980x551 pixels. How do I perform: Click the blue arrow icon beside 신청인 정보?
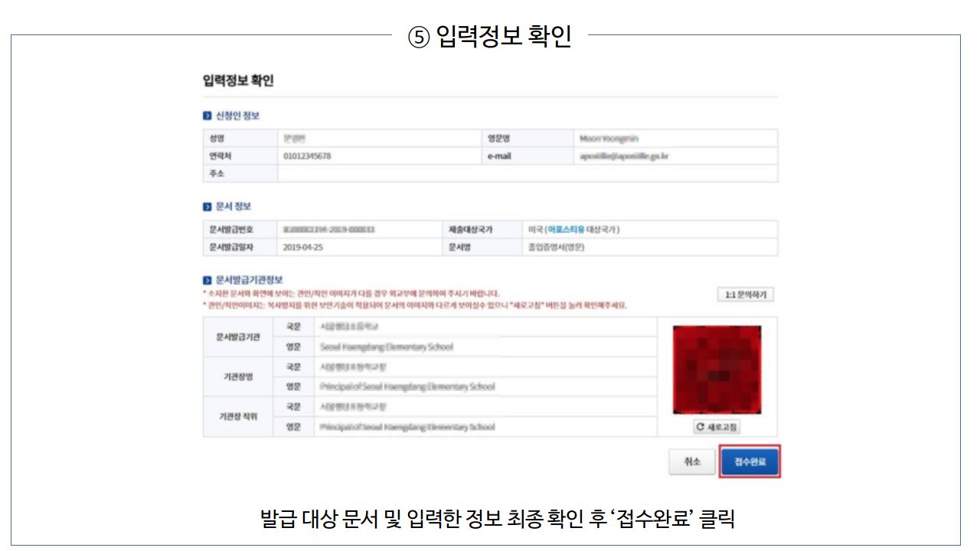tap(207, 116)
